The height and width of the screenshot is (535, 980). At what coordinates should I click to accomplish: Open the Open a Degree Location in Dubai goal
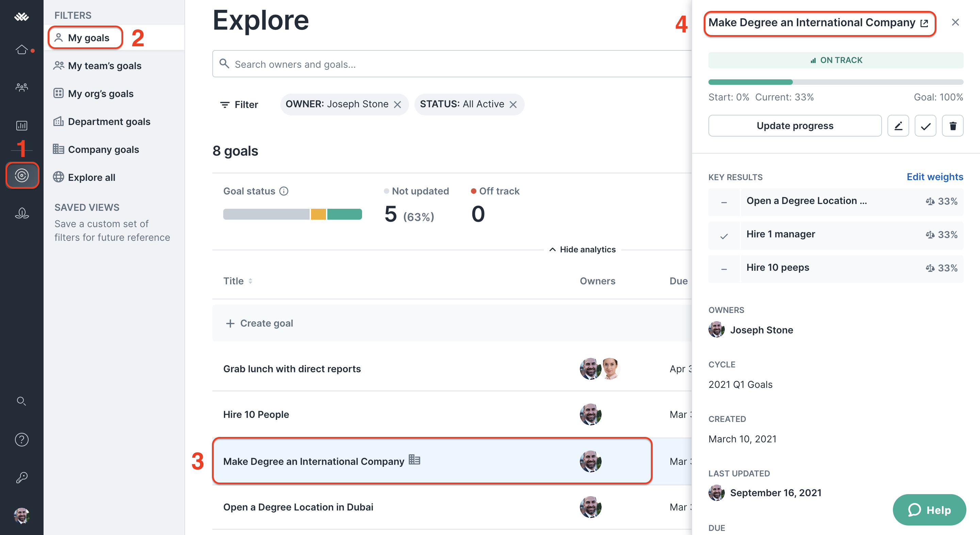click(298, 507)
